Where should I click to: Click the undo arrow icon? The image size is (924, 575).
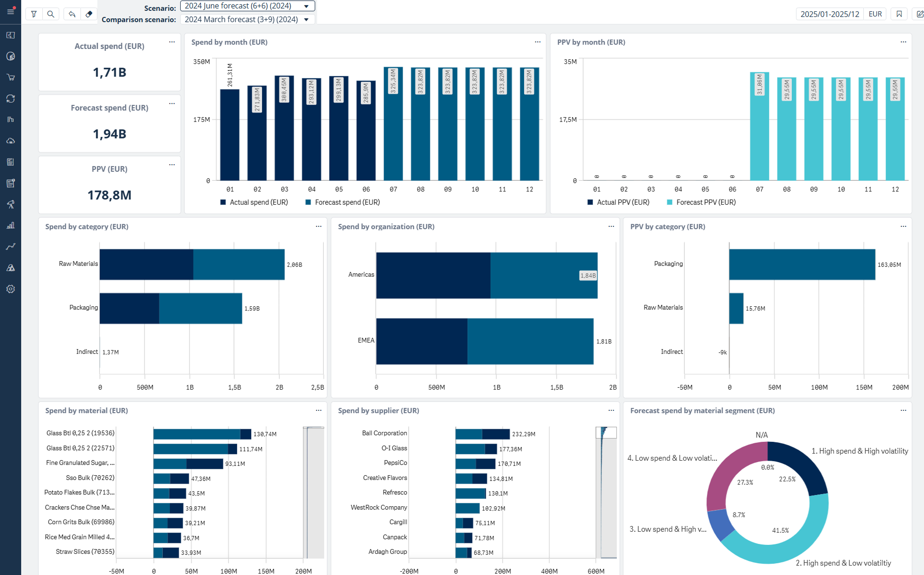pyautogui.click(x=72, y=14)
